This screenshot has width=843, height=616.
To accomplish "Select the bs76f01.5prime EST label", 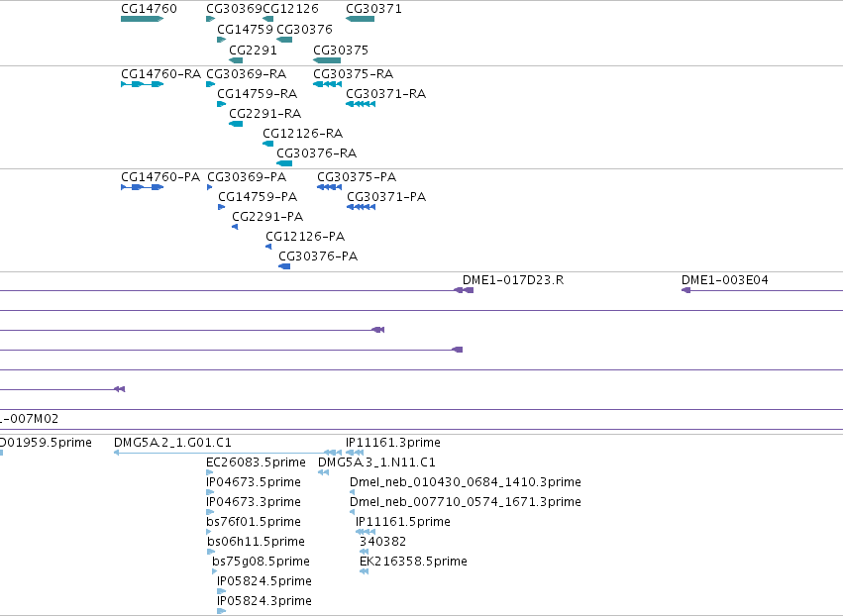I will (x=254, y=522).
